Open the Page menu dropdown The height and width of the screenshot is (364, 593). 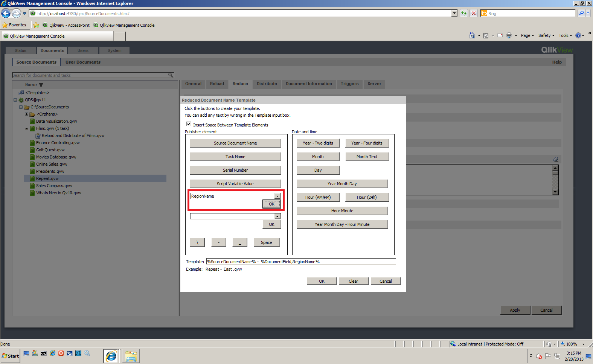pyautogui.click(x=527, y=35)
